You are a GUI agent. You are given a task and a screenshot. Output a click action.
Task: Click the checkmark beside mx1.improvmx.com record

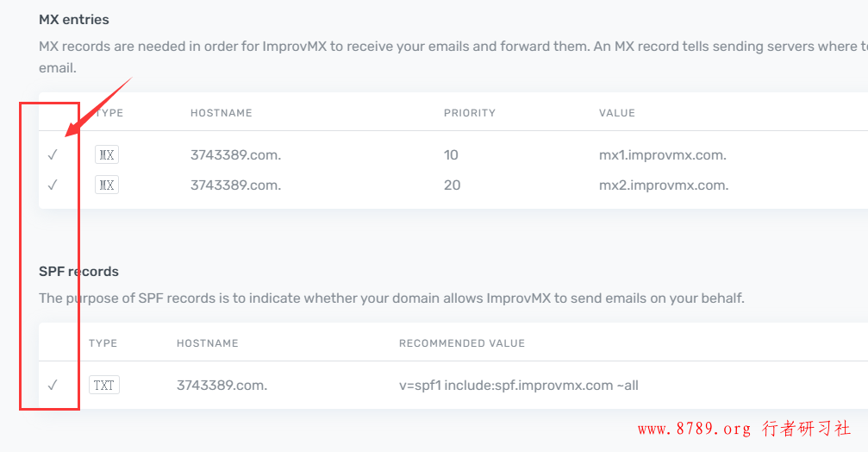tap(53, 154)
